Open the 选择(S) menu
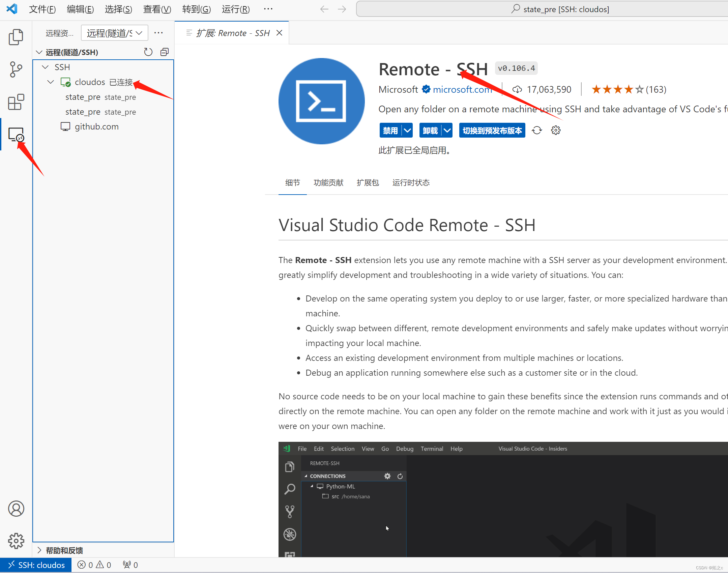 click(x=118, y=9)
